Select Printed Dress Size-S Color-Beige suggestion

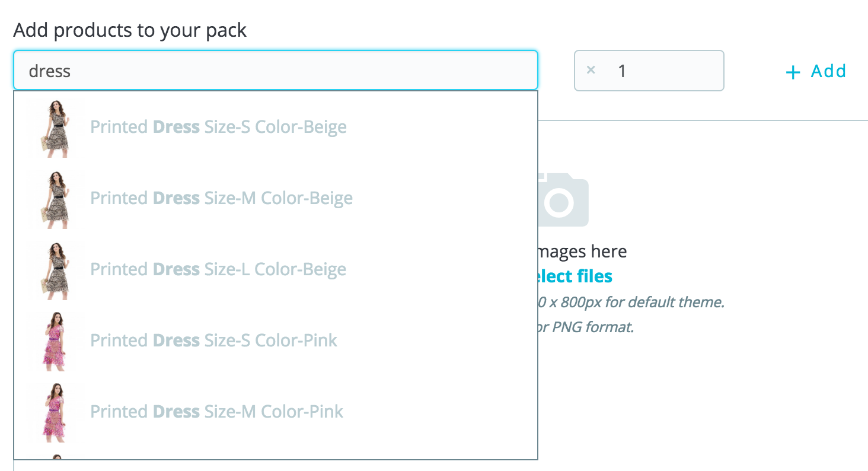(x=218, y=127)
